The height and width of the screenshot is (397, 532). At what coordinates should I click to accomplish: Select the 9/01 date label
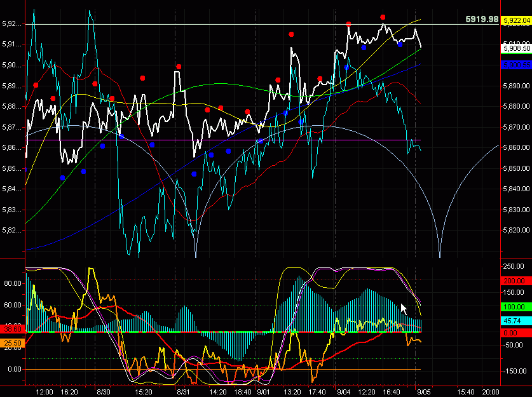pyautogui.click(x=263, y=393)
